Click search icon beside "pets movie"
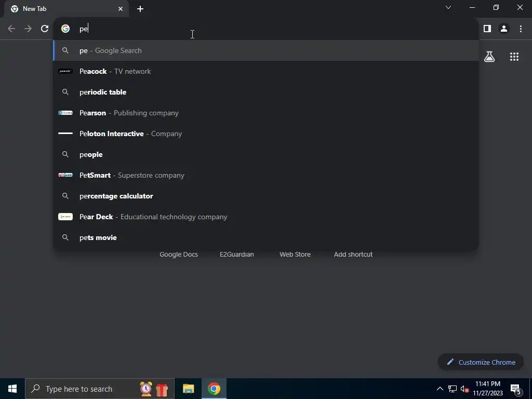 click(65, 237)
